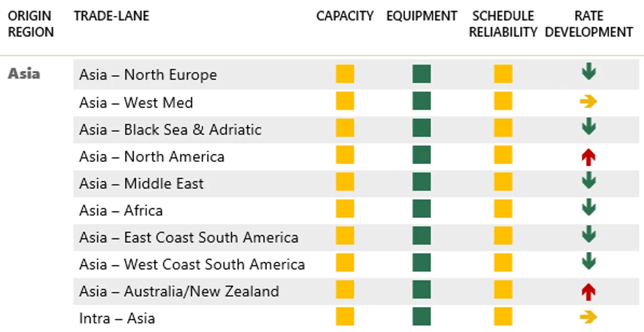Click the Trade-Lane column header
644x332 pixels.
[x=111, y=16]
